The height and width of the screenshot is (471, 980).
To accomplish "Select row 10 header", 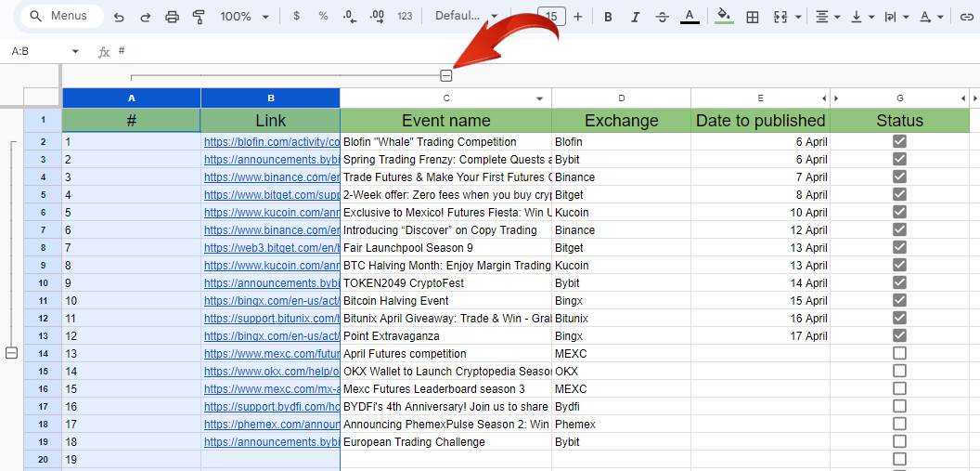I will click(x=43, y=282).
